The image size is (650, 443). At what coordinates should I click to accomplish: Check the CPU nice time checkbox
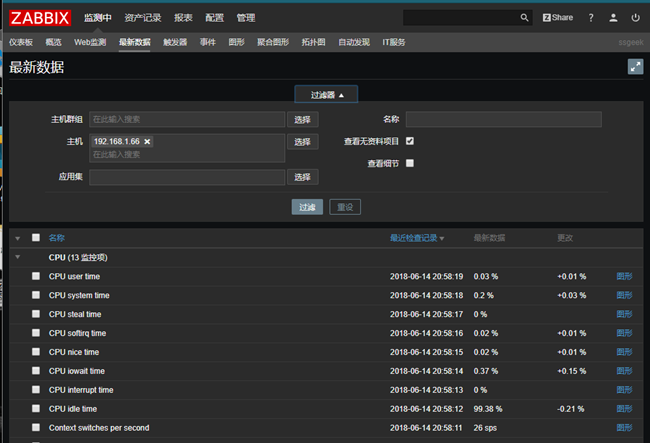pyautogui.click(x=36, y=351)
